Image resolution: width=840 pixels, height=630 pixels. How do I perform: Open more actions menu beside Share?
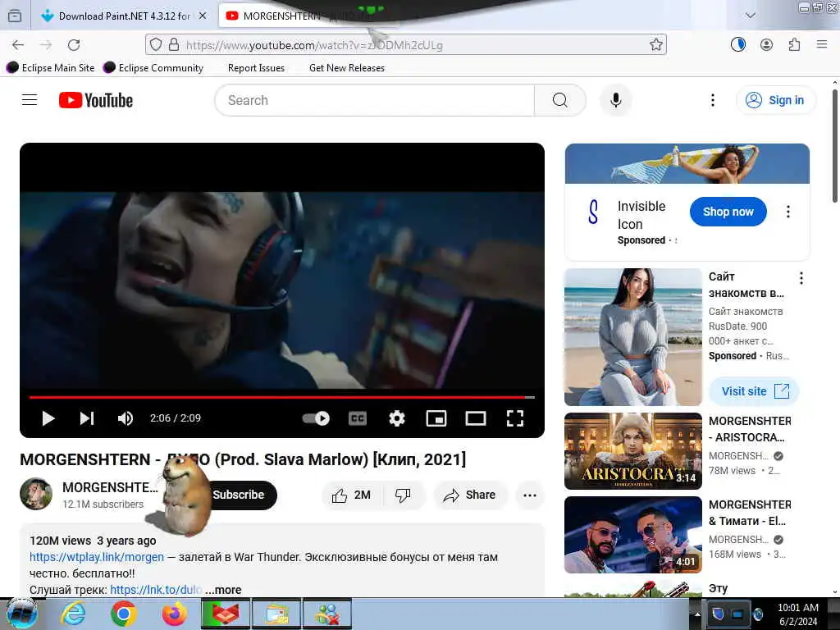coord(530,495)
